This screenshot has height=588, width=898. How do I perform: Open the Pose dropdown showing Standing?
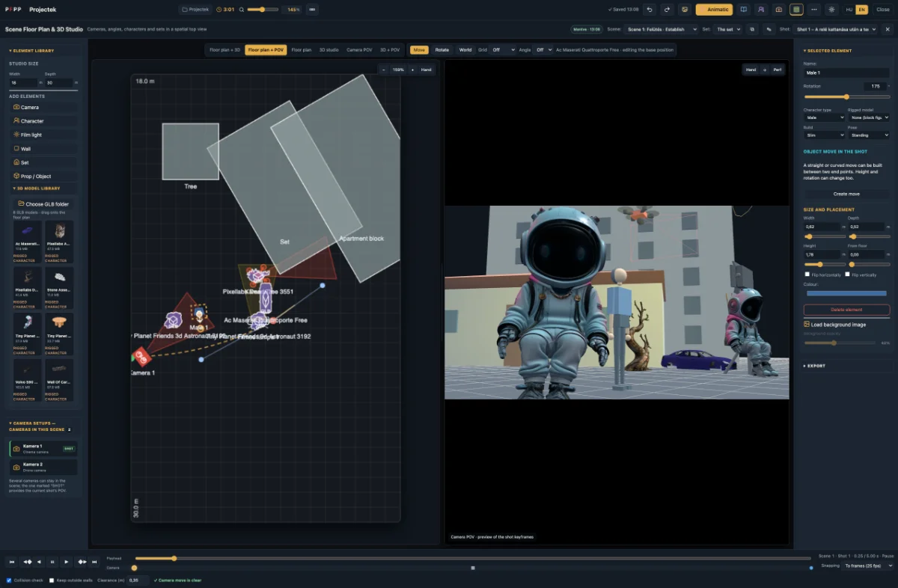pos(869,135)
